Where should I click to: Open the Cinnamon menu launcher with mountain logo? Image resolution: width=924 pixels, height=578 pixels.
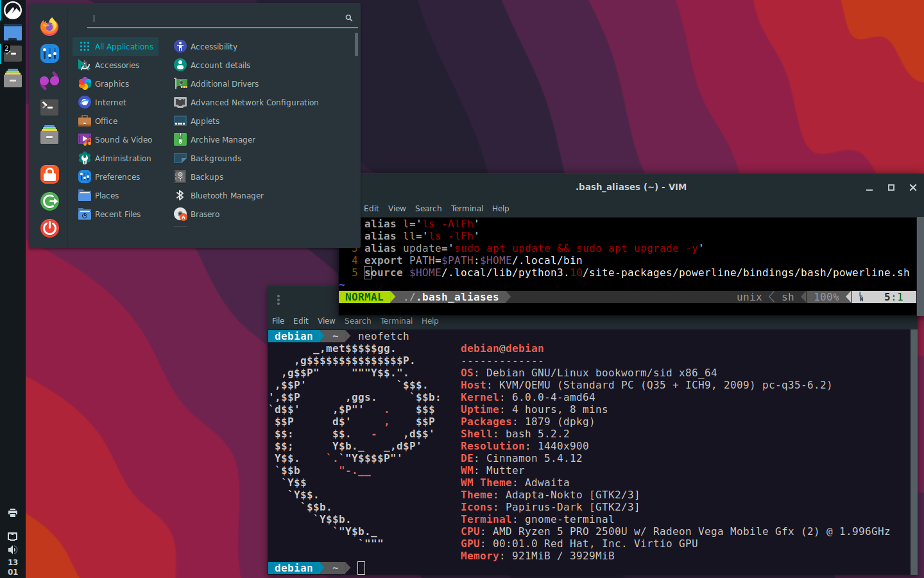pos(13,10)
